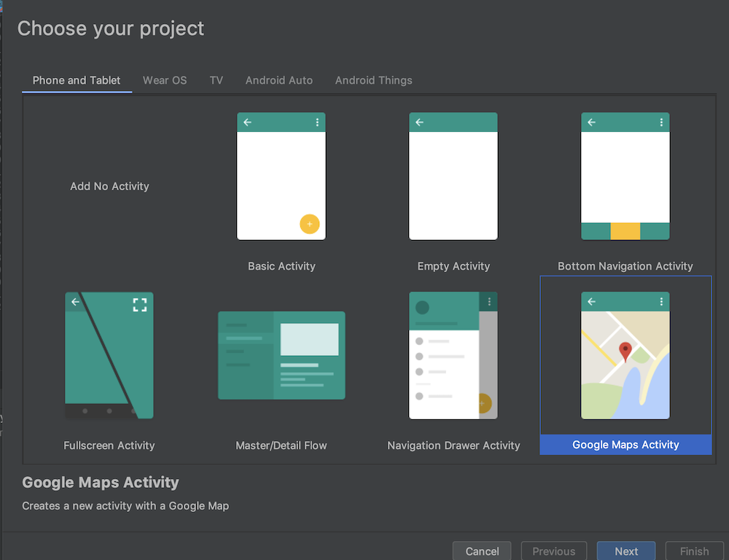This screenshot has height=560, width=729.
Task: Select the Add No Activity option
Action: click(x=109, y=187)
